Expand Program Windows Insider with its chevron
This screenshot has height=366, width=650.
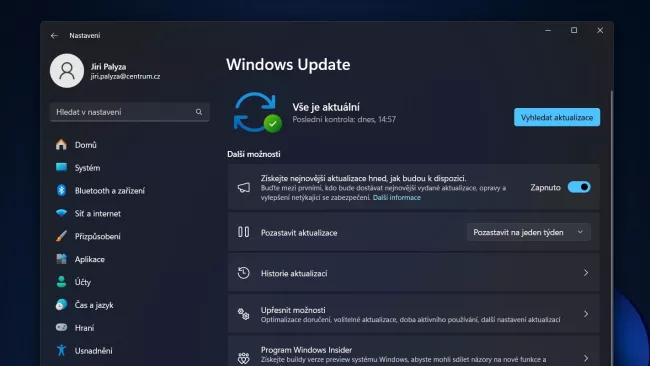click(586, 358)
